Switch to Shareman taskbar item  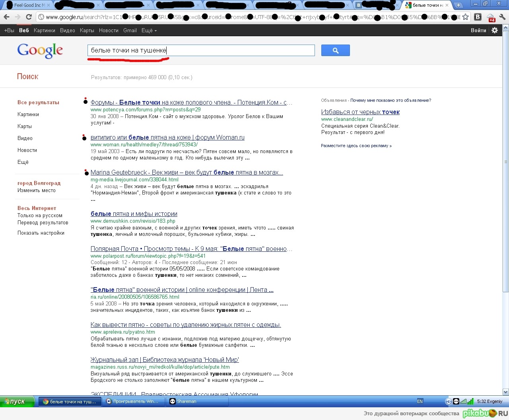(197, 401)
